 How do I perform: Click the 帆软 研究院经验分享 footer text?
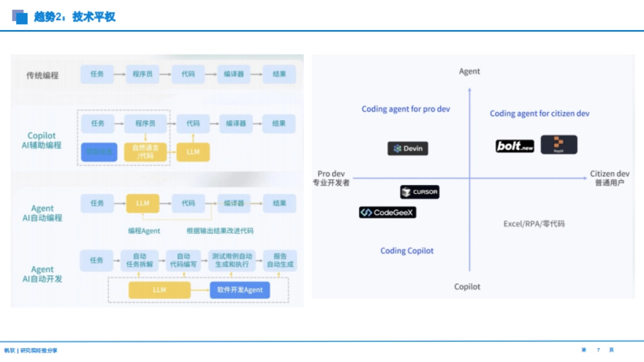[31, 350]
